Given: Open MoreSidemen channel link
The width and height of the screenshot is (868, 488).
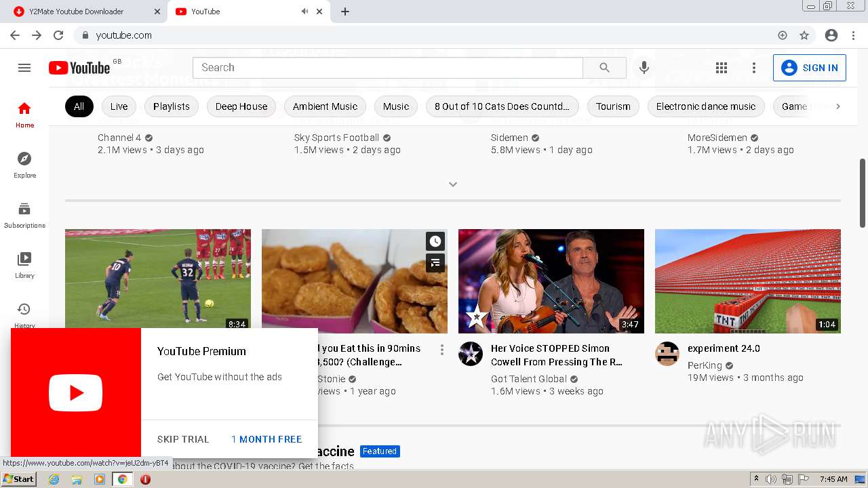Looking at the screenshot, I should [717, 138].
